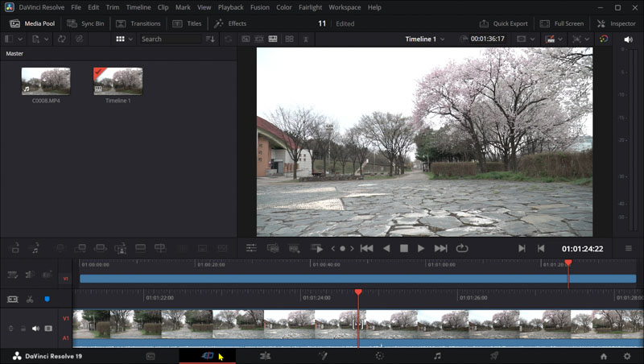This screenshot has width=644, height=364.
Task: Expand the viewer tools dropdown arrow
Action: click(x=587, y=39)
